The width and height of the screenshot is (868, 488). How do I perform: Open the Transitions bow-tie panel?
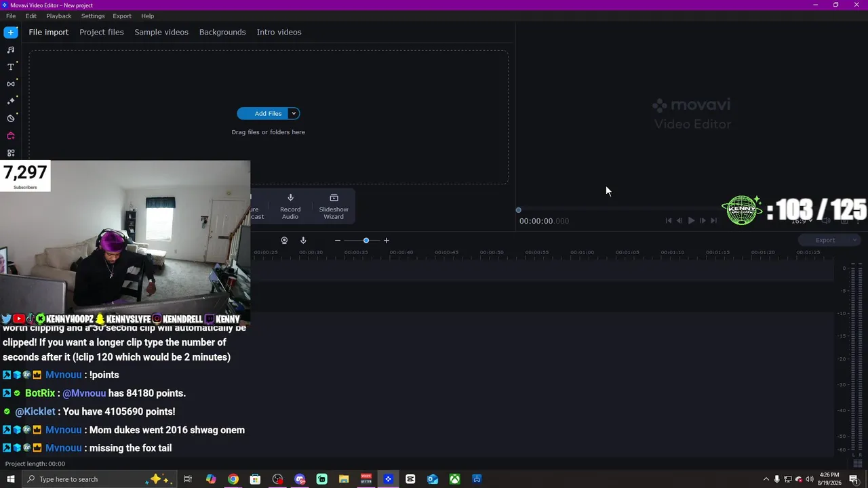11,84
